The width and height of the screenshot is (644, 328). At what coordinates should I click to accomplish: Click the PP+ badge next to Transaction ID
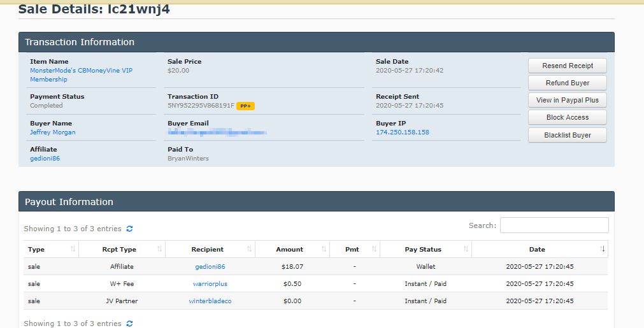click(246, 106)
